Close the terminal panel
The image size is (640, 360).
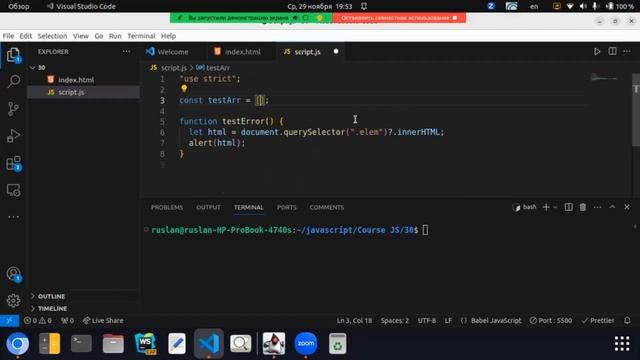(x=627, y=207)
